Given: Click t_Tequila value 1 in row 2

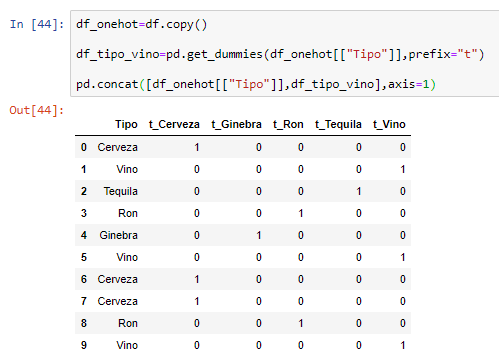Looking at the screenshot, I should [x=359, y=191].
